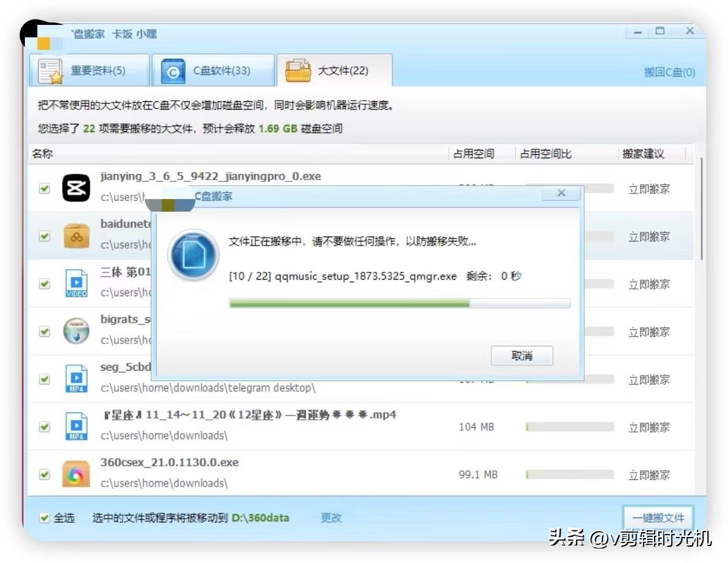This screenshot has height=563, width=728.
Task: Uncheck the jianying_3_6_5 file checkbox
Action: (44, 189)
